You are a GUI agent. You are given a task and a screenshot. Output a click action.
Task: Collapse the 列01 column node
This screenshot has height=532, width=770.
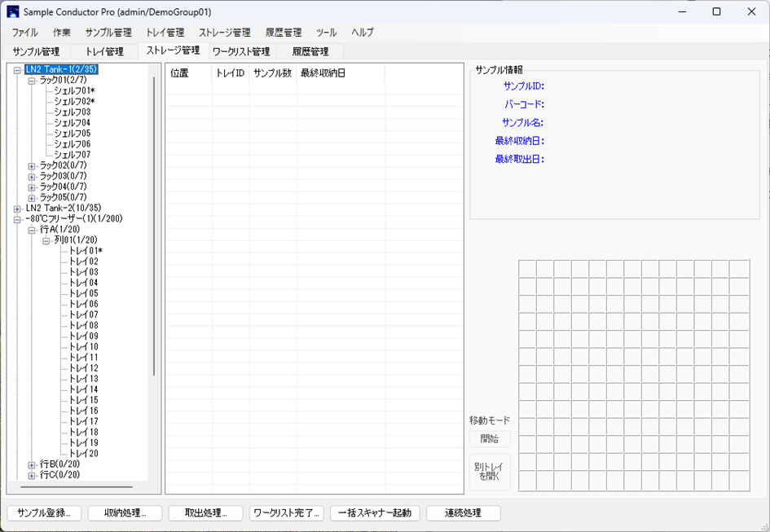46,240
